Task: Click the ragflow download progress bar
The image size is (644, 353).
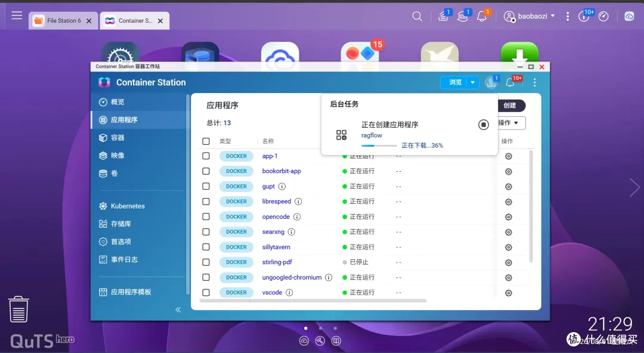Action: point(379,145)
